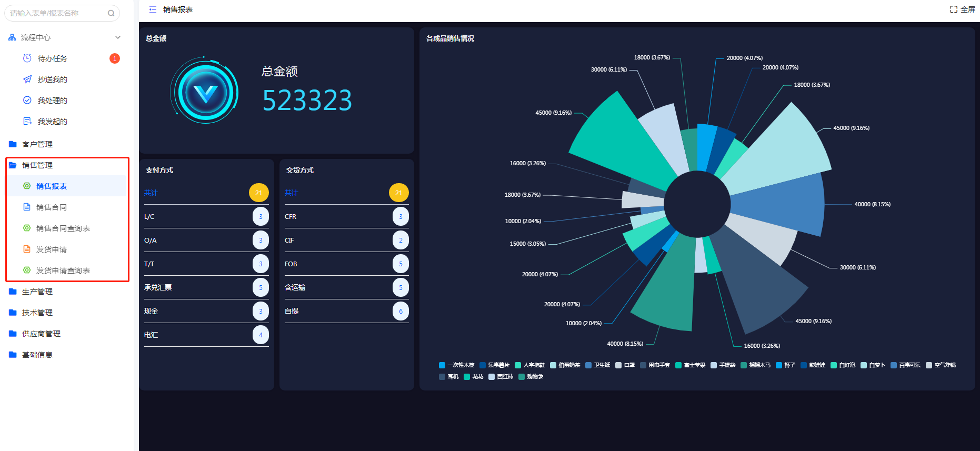
Task: Toggle 购物袋 legend entry visibility
Action: (531, 377)
